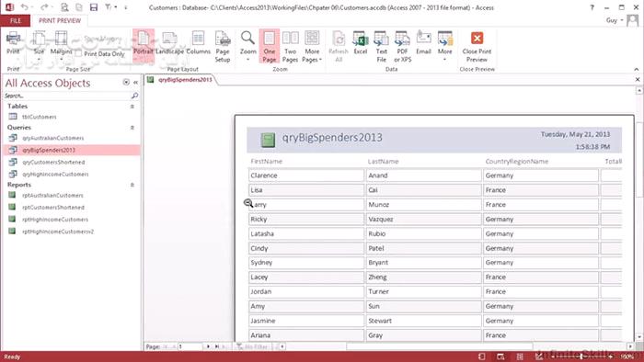Click the Print Preview icon in Quick Access Toolbar
Viewport: 644px width, 362px height.
tap(64, 7)
